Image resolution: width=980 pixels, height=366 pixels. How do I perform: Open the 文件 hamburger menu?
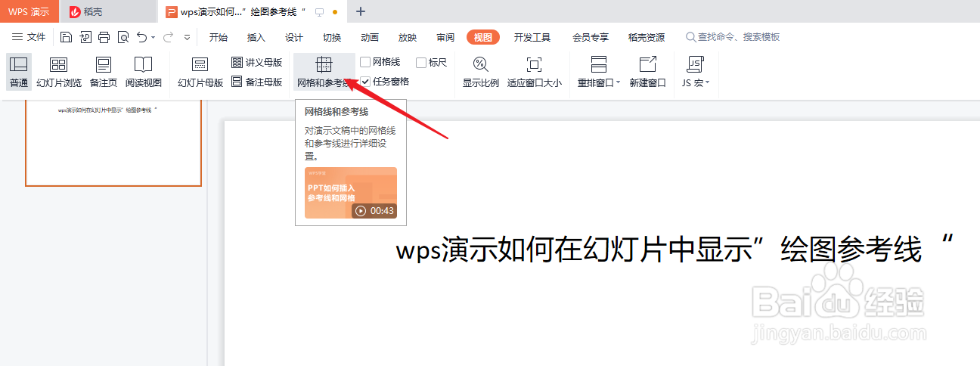29,37
